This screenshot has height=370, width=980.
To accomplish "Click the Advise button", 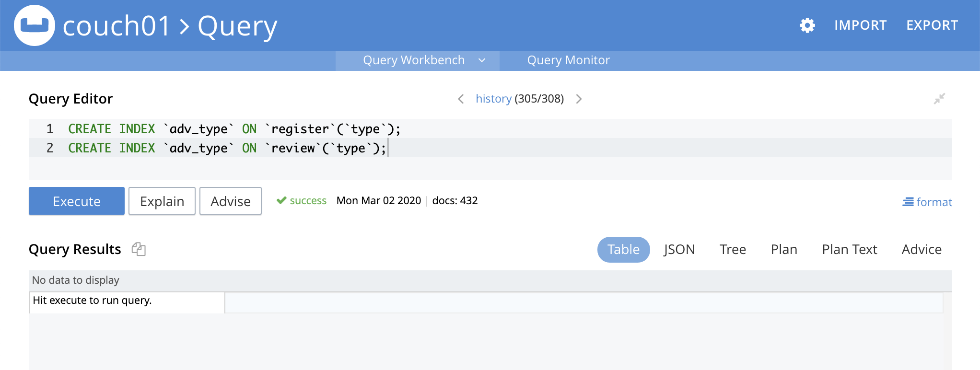I will click(x=231, y=201).
